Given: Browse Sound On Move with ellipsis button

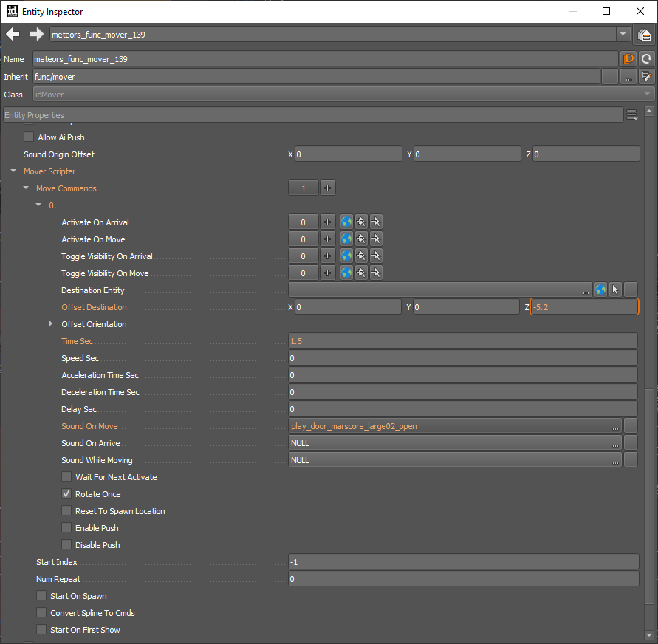Looking at the screenshot, I should pos(615,426).
